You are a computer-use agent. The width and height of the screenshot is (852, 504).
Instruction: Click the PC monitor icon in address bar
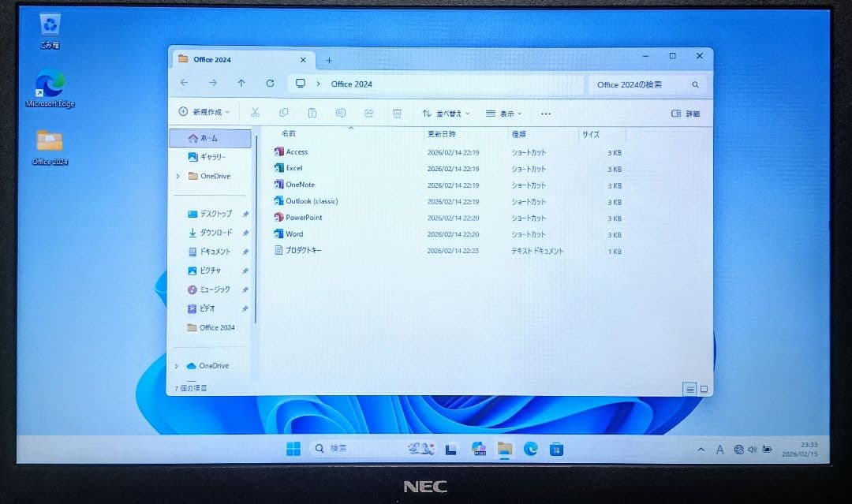click(301, 83)
